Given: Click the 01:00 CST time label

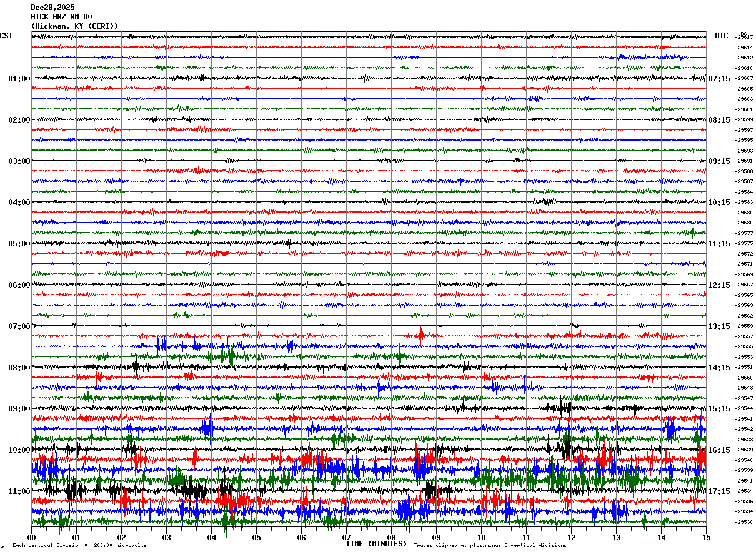Looking at the screenshot, I should pyautogui.click(x=19, y=79).
